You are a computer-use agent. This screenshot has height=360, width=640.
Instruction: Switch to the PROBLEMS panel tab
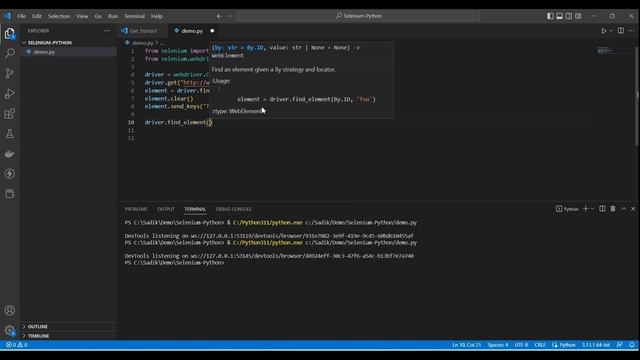pos(136,209)
